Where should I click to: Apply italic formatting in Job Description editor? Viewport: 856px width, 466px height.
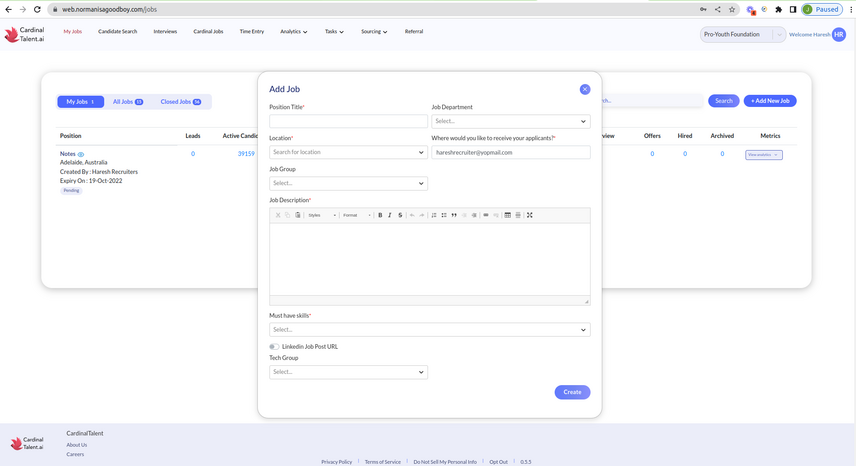390,215
